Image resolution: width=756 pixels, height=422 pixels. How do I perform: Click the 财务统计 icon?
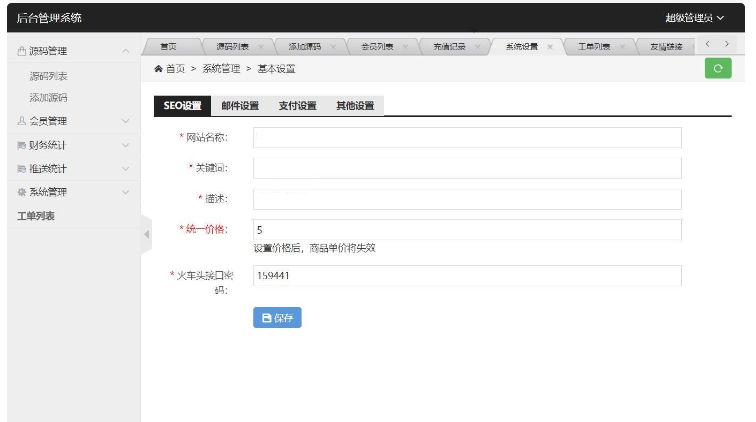coord(22,145)
